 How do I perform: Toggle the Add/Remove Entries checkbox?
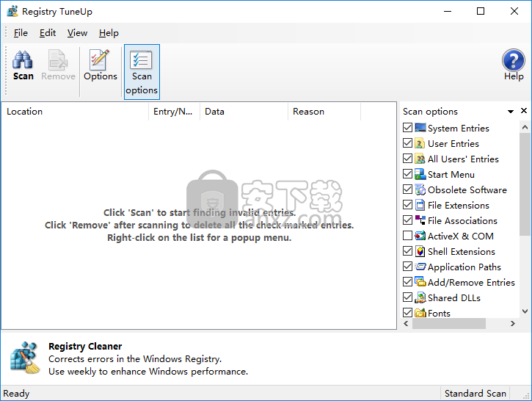(407, 281)
